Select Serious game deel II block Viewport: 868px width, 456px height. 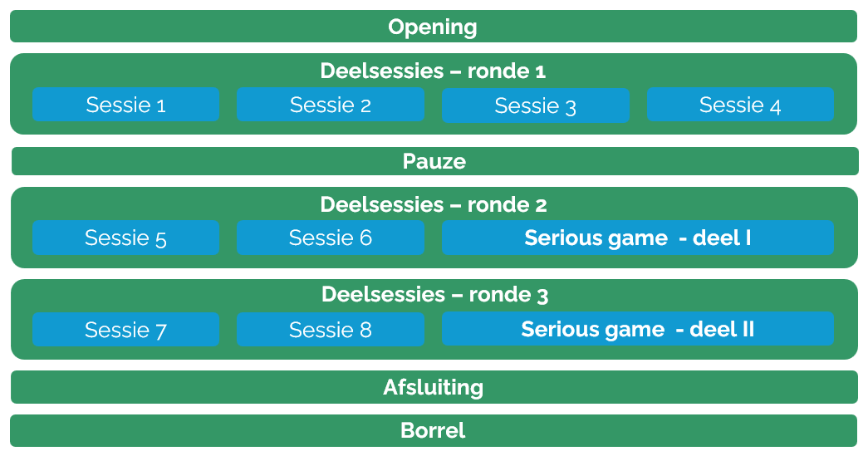pos(637,330)
